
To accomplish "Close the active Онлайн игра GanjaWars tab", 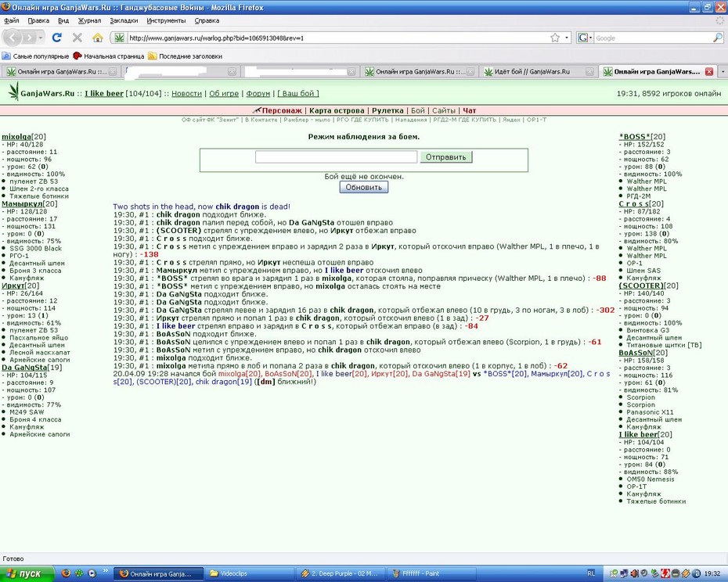I will [709, 71].
